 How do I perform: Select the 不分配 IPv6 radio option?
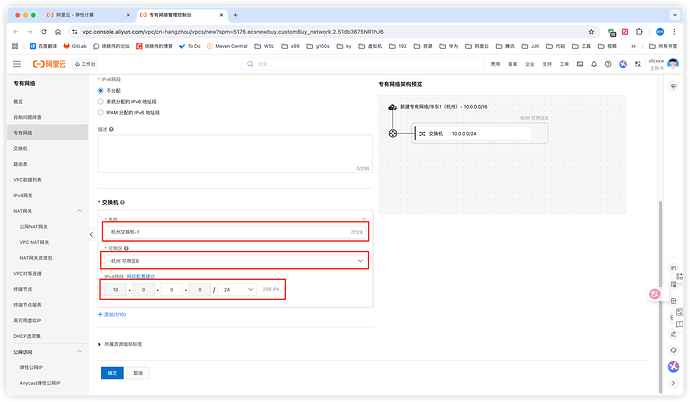click(101, 91)
